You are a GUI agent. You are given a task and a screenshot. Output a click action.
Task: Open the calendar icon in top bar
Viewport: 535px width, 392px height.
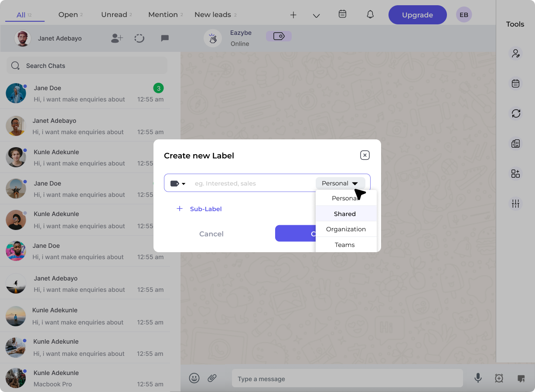[343, 14]
